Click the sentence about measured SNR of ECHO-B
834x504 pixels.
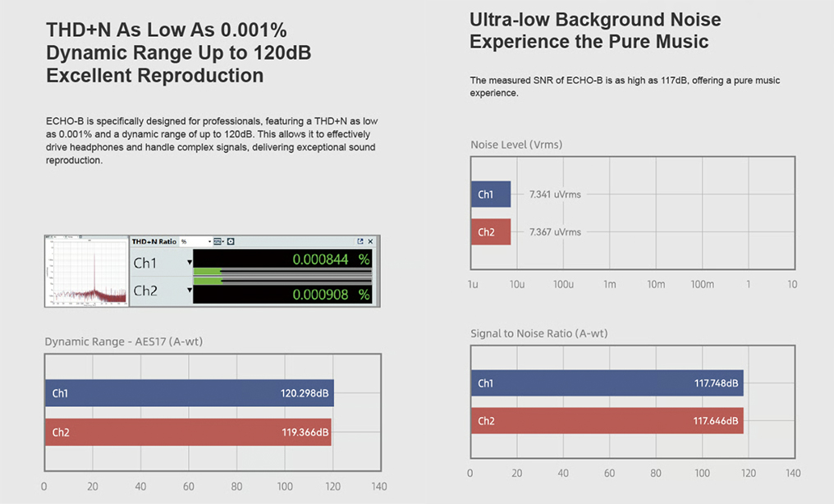coord(625,87)
